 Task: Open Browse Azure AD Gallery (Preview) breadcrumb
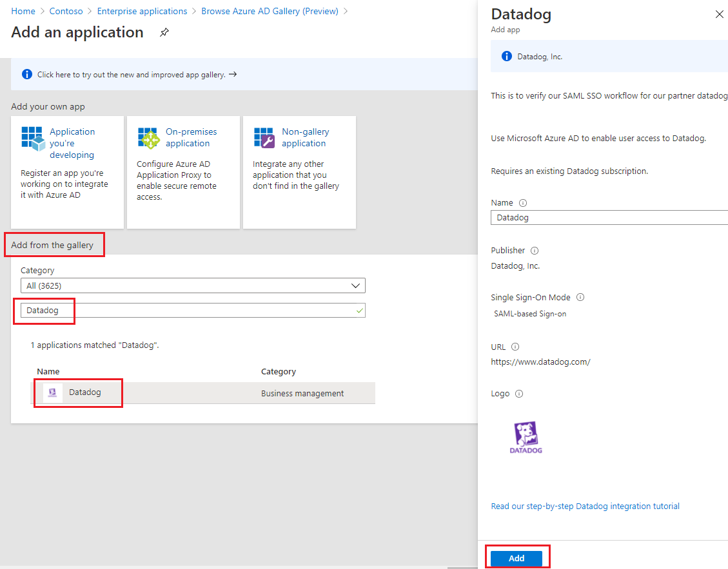tap(270, 12)
